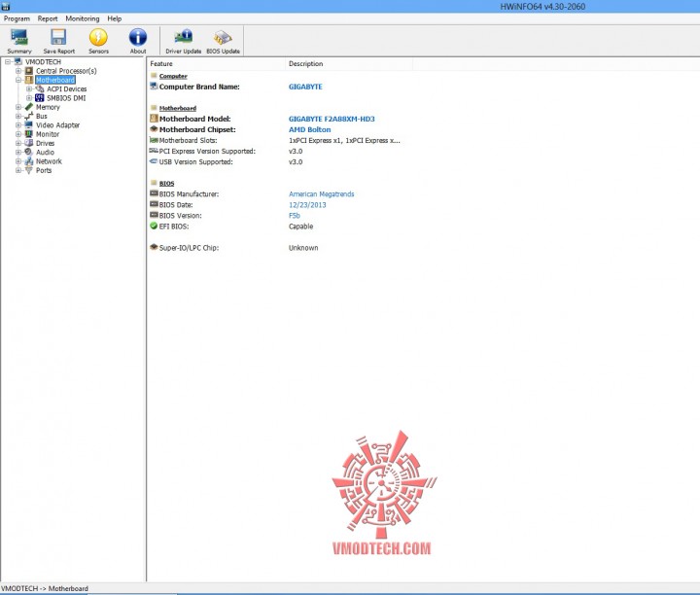Open the Monitoring menu
This screenshot has height=595, width=700.
point(82,18)
